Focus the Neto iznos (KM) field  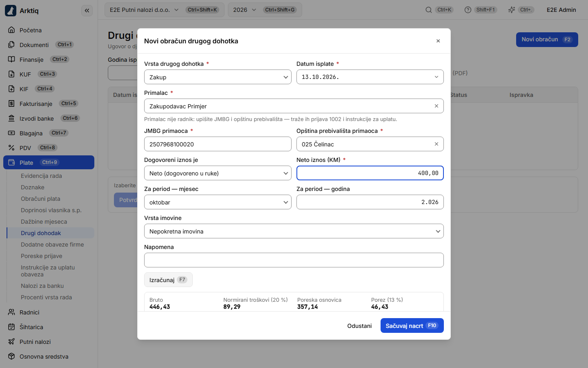pos(370,173)
